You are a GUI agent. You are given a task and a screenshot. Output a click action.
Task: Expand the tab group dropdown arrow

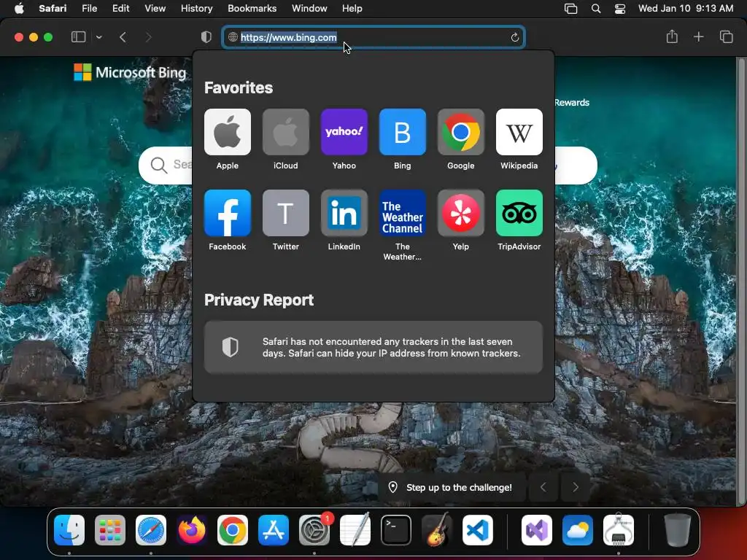tap(98, 37)
